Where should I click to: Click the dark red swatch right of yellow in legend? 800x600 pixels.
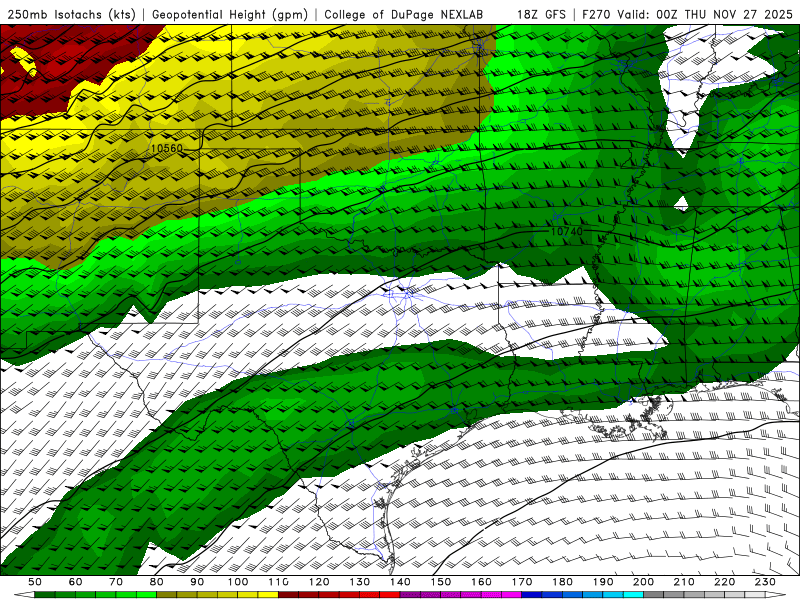pos(288,595)
